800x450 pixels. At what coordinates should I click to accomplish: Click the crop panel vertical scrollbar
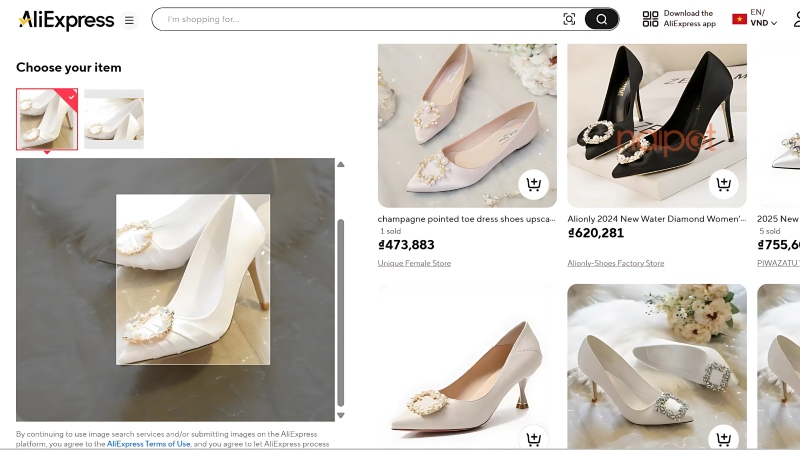[340, 310]
